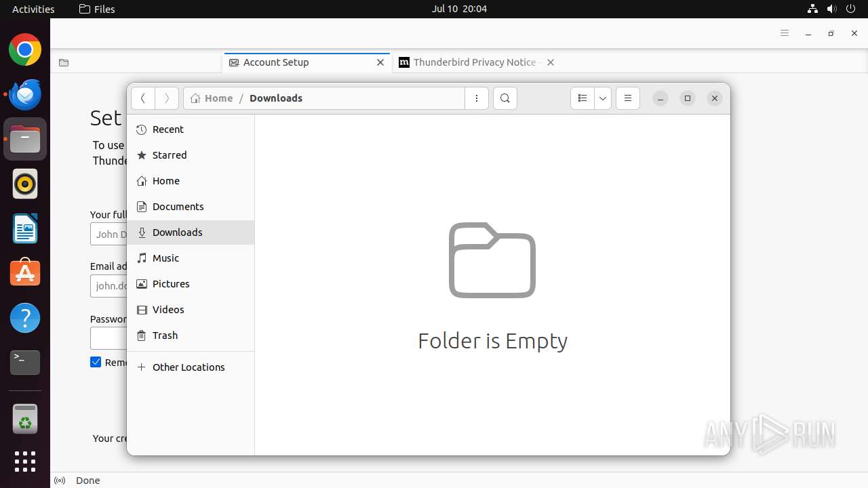
Task: Open Other Locations in the sidebar
Action: (191, 367)
